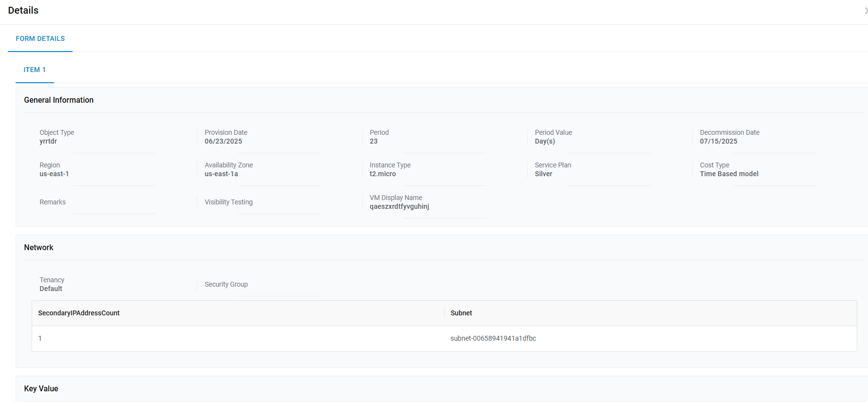Click the VM Display Name value
The height and width of the screenshot is (402, 868).
point(399,207)
